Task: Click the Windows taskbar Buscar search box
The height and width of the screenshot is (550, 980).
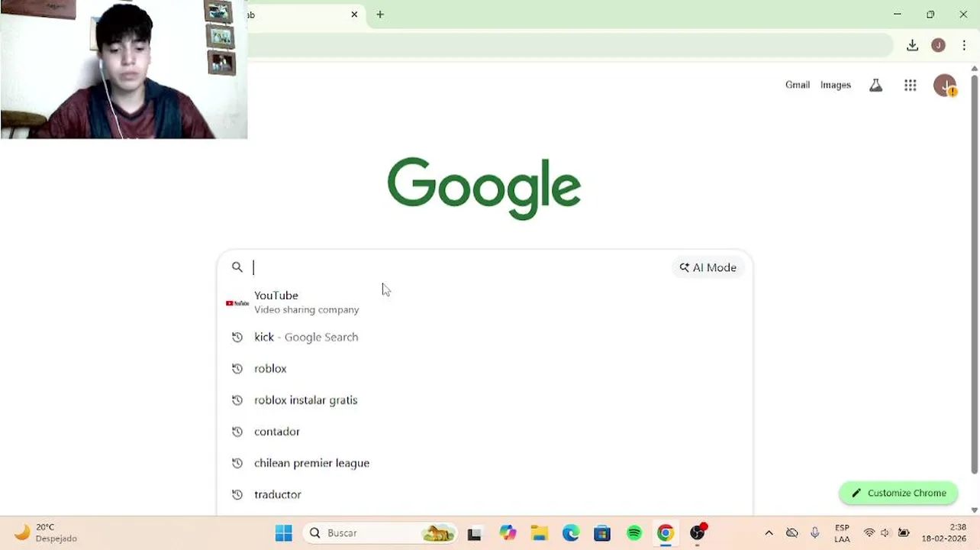Action: [x=382, y=533]
